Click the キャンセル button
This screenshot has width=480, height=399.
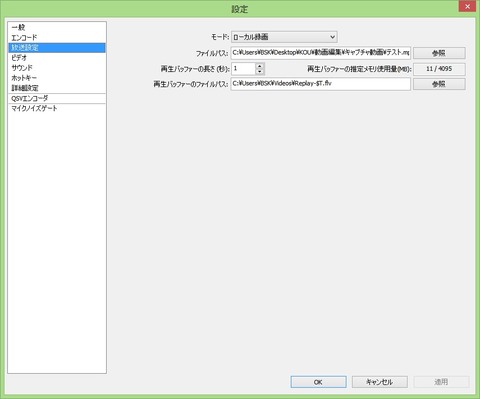tap(380, 382)
